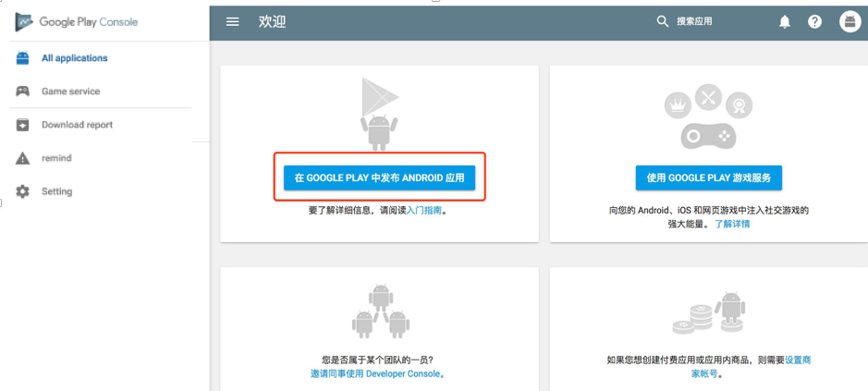Click the help question mark icon
The height and width of the screenshot is (391, 868).
[814, 21]
